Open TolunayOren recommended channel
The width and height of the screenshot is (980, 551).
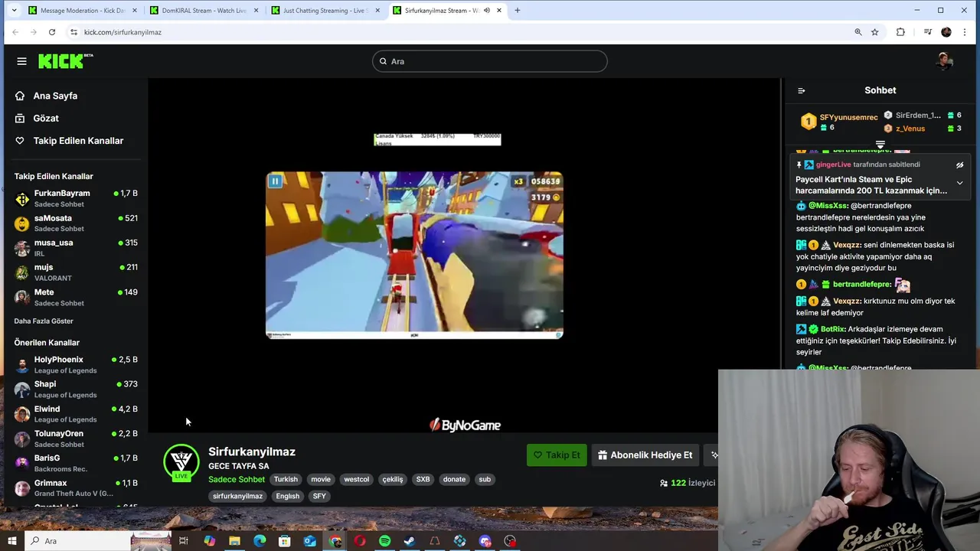tap(75, 439)
